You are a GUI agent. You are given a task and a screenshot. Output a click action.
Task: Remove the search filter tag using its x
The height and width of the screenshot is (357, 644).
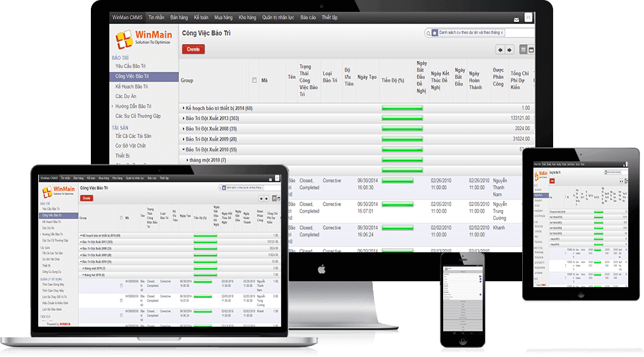point(502,32)
